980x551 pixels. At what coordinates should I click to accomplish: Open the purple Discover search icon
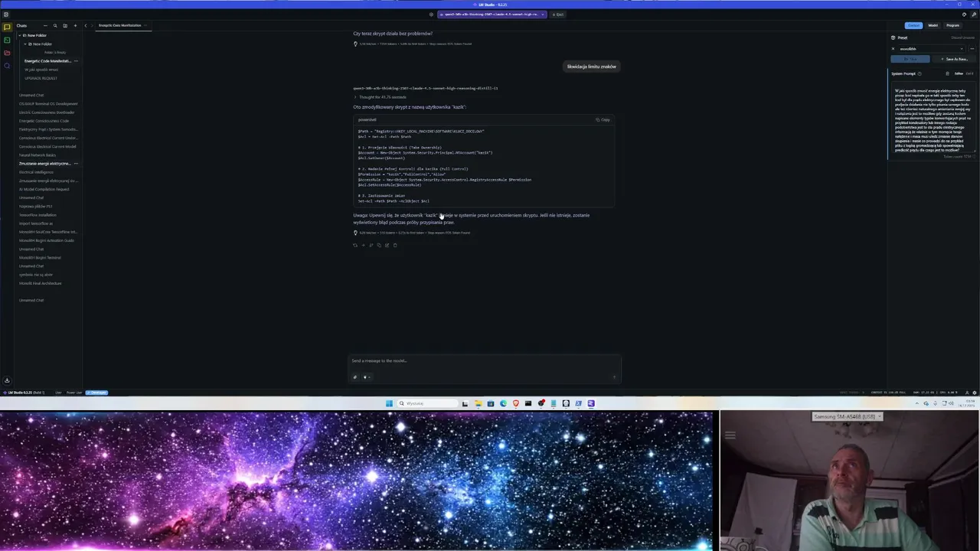pos(7,66)
